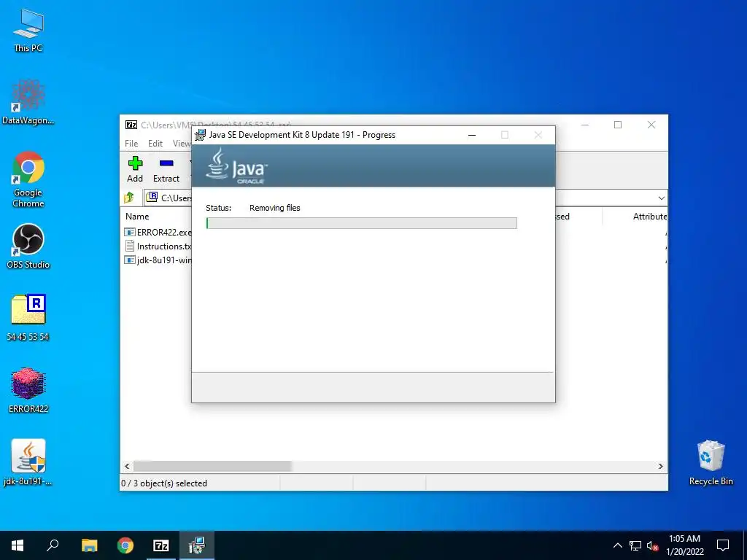747x560 pixels.
Task: Sort by the Attributes column in 7-Zip
Action: pyautogui.click(x=649, y=216)
